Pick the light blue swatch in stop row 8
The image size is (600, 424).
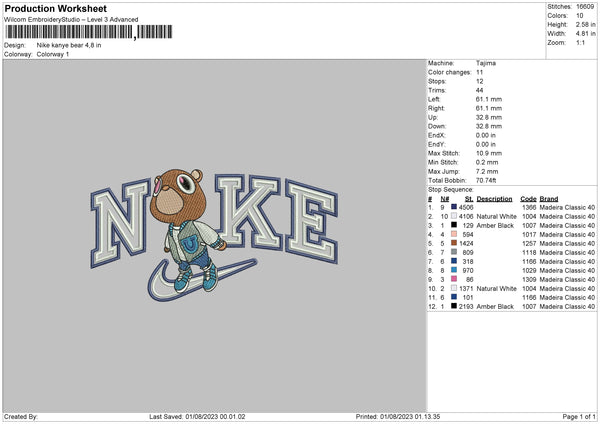coord(454,270)
